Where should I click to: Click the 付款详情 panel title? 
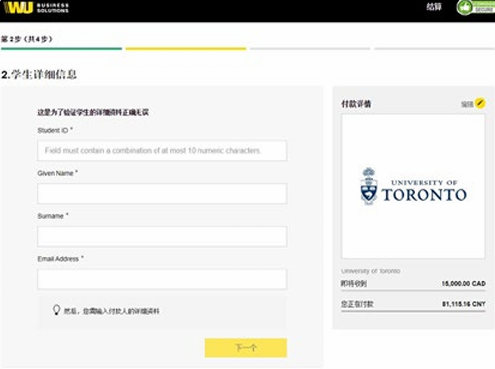pyautogui.click(x=356, y=104)
